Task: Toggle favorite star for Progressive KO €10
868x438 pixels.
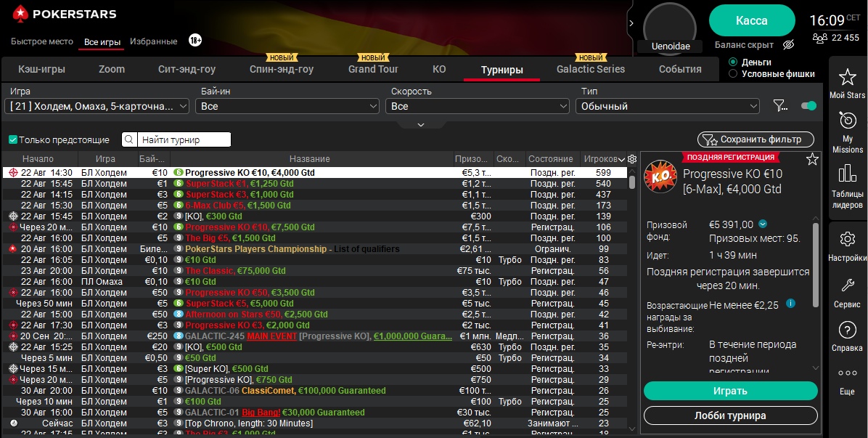Action: click(812, 160)
